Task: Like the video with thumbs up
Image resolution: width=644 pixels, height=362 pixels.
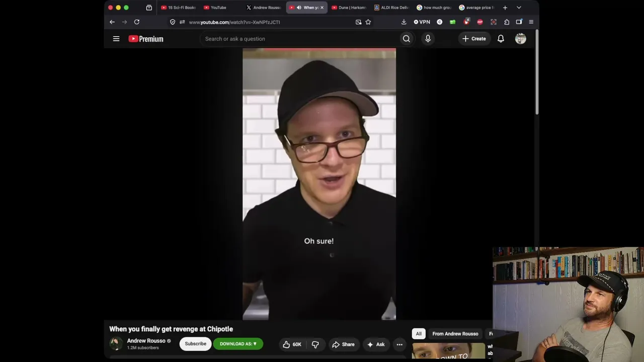Action: [292, 344]
